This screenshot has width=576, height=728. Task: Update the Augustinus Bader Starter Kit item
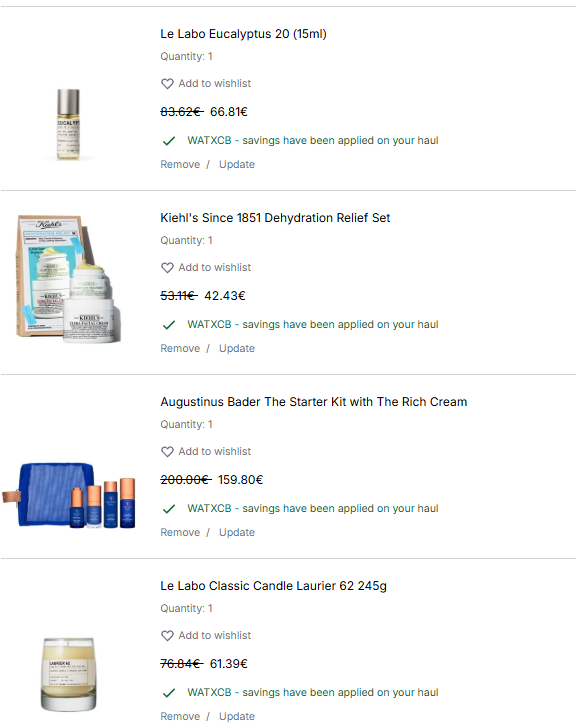[237, 532]
